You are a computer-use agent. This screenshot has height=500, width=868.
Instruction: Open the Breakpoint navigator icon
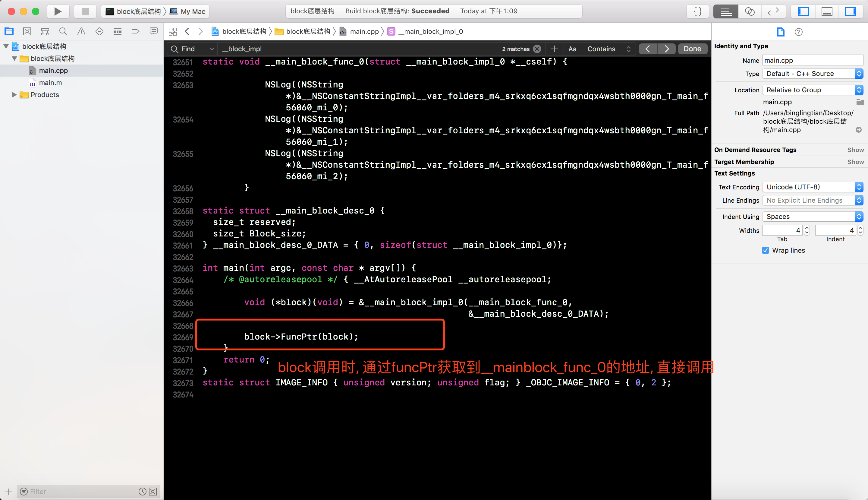pyautogui.click(x=135, y=32)
